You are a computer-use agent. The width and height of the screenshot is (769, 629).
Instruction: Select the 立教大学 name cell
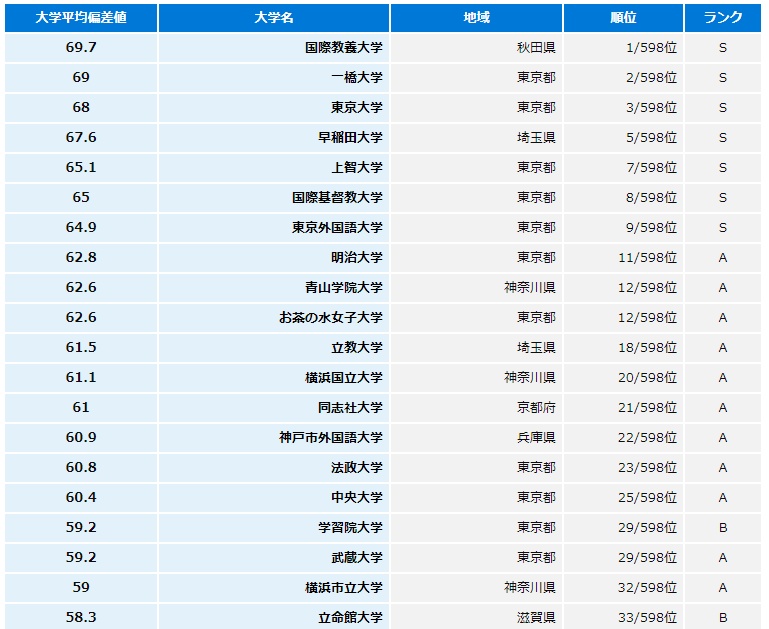click(274, 348)
